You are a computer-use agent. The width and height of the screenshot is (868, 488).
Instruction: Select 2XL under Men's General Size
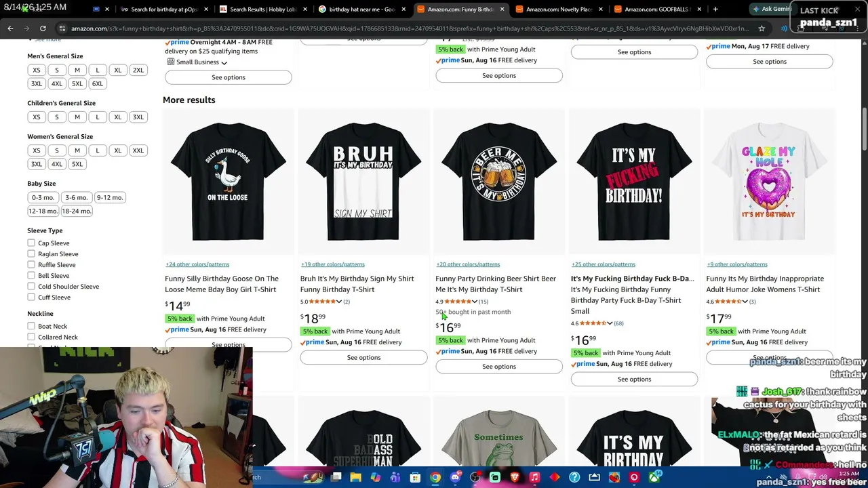click(138, 70)
